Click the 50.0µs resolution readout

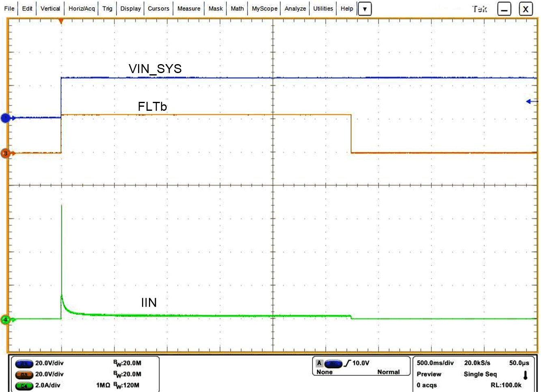point(519,363)
